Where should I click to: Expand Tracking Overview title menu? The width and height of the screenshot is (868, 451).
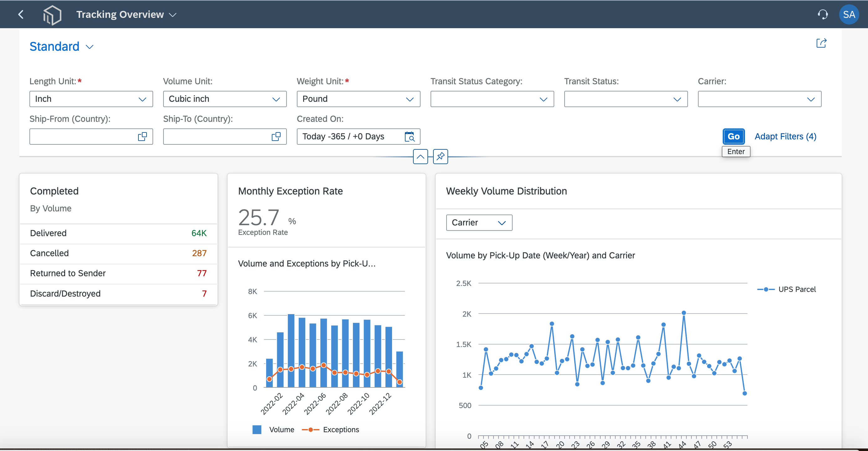173,15
